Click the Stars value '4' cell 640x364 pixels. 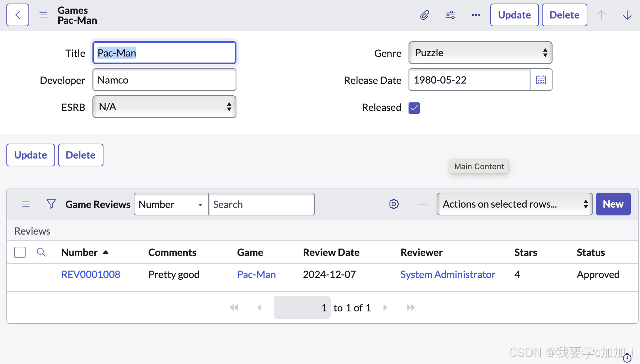[x=517, y=274]
